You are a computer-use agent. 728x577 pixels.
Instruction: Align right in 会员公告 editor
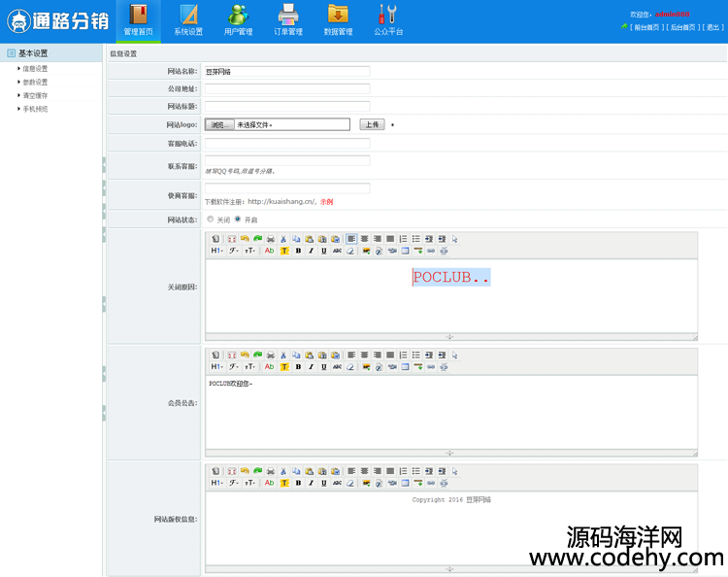click(378, 355)
